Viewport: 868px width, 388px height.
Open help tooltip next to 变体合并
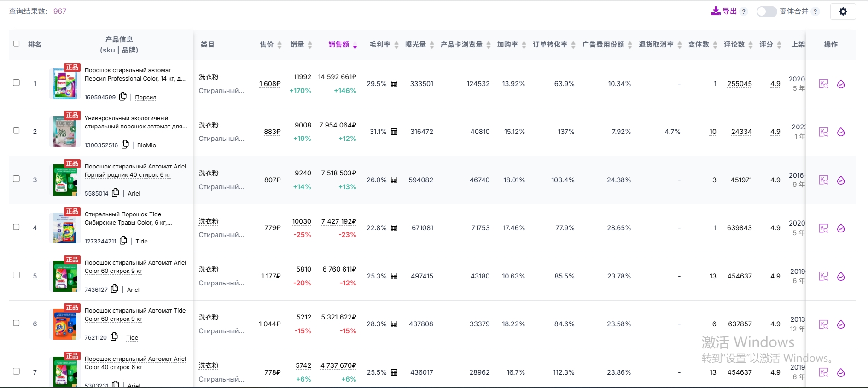816,12
